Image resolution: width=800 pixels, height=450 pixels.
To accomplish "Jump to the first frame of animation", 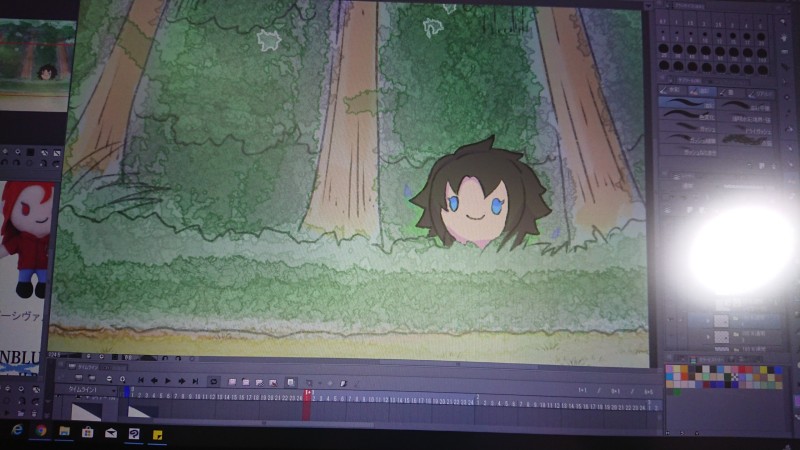I will coord(141,381).
